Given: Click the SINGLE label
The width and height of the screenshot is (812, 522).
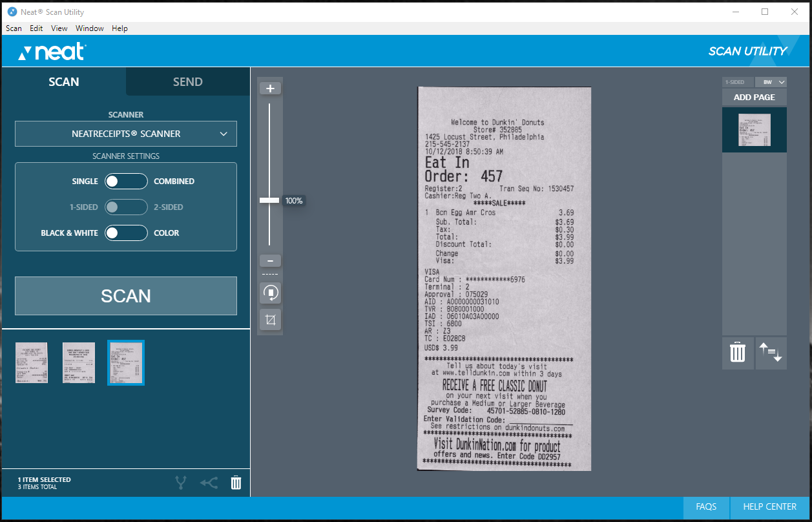Looking at the screenshot, I should 85,182.
